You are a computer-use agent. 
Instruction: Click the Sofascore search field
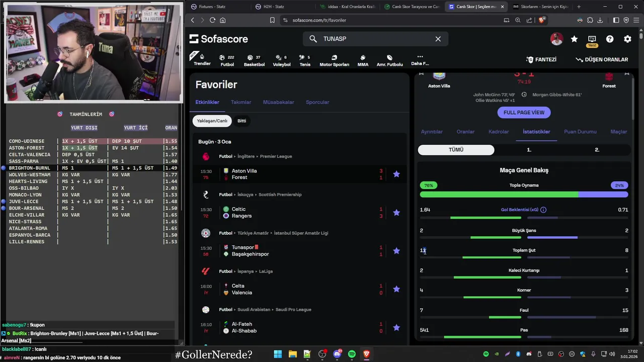tap(375, 39)
